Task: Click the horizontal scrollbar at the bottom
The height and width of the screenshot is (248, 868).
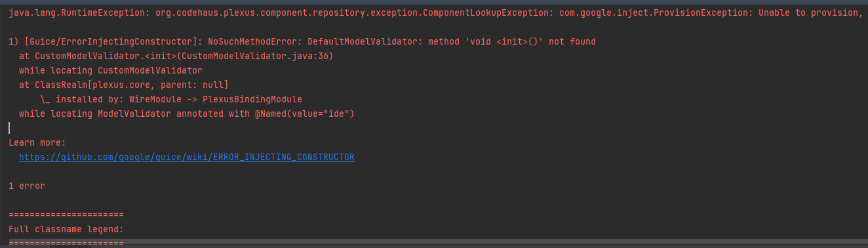Action: (434, 243)
